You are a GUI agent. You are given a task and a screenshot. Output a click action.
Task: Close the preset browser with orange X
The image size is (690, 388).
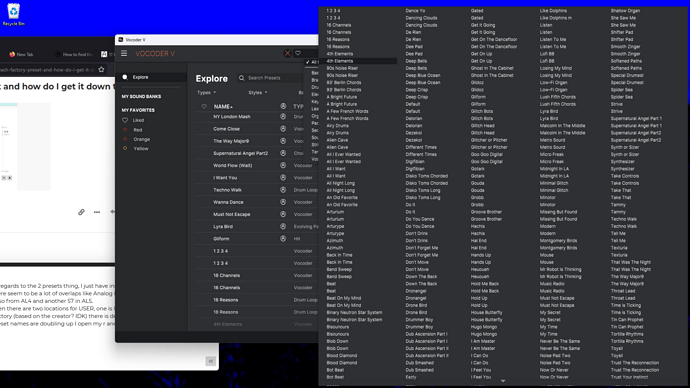click(287, 53)
